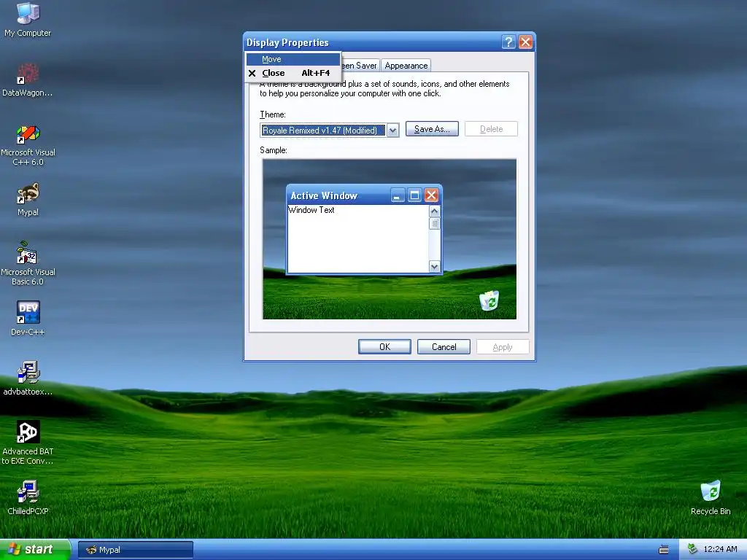
Task: Click the sample Active Window scrollbar up arrow
Action: point(434,211)
